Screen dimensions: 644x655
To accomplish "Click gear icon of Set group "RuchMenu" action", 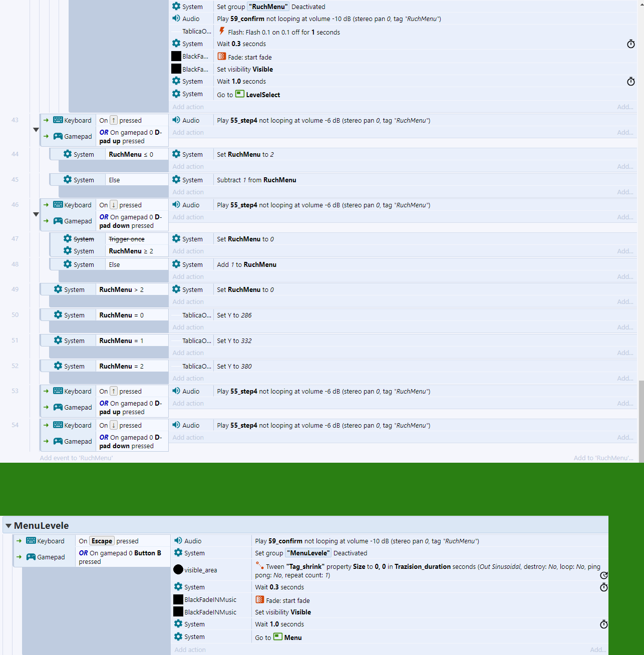I will click(x=176, y=7).
